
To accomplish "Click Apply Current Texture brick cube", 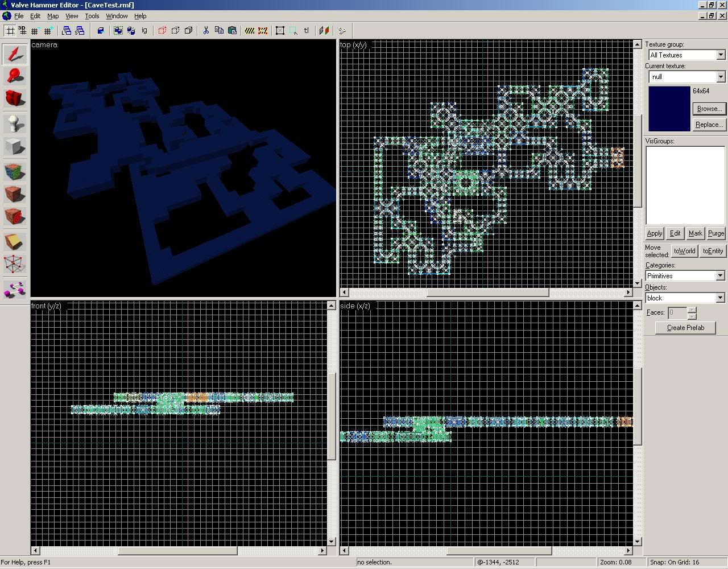I will (15, 194).
